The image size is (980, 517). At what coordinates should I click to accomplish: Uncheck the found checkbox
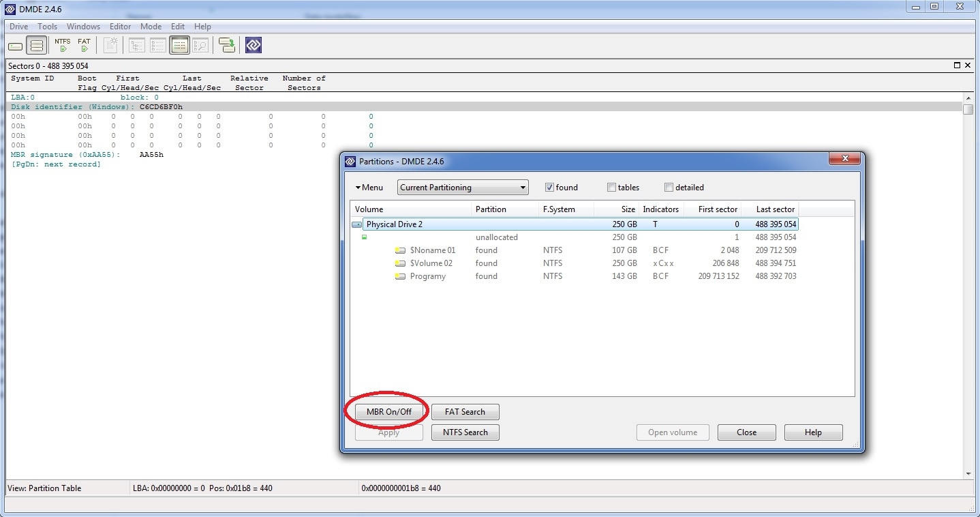pos(549,188)
